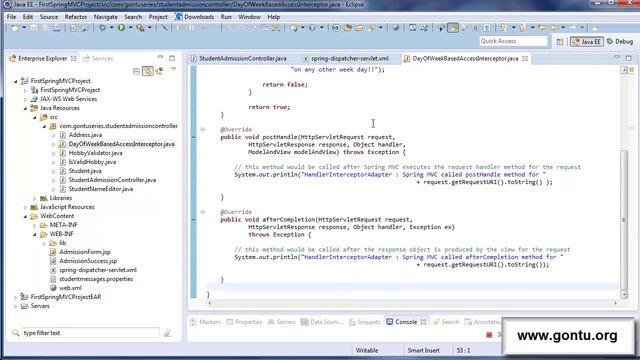Click the editor horizontal scrollbar
Screen dimensions: 640x360
tap(412, 303)
